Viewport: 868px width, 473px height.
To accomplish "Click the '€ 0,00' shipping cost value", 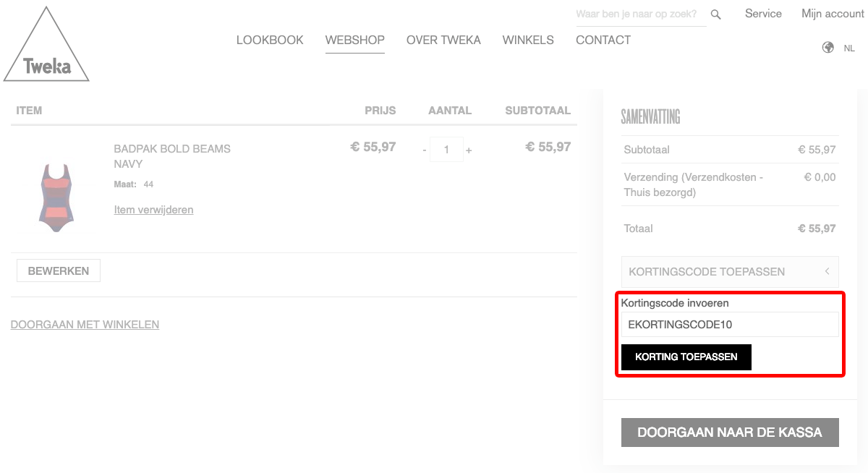I will coord(820,177).
